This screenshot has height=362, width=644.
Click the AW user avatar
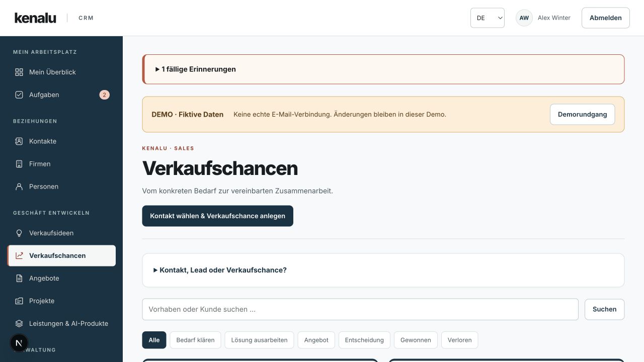click(524, 18)
